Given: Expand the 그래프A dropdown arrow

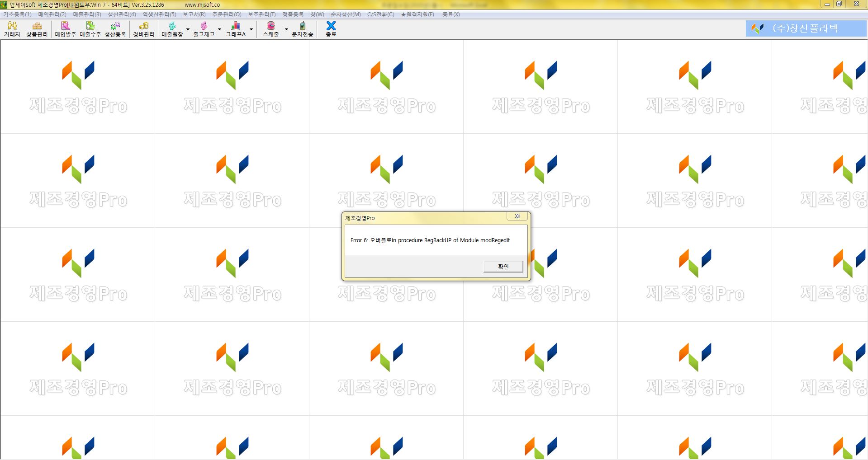Looking at the screenshot, I should (x=251, y=29).
